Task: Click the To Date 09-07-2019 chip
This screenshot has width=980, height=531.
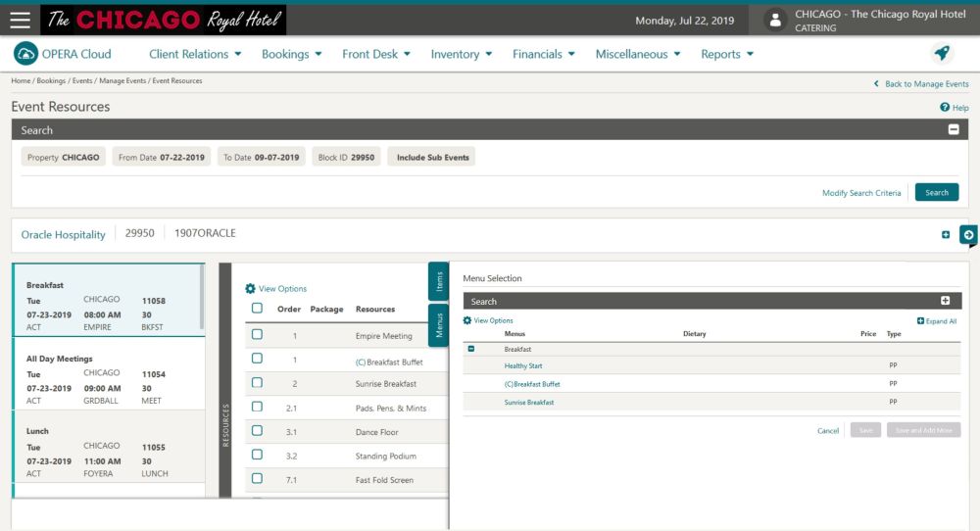Action: (262, 158)
